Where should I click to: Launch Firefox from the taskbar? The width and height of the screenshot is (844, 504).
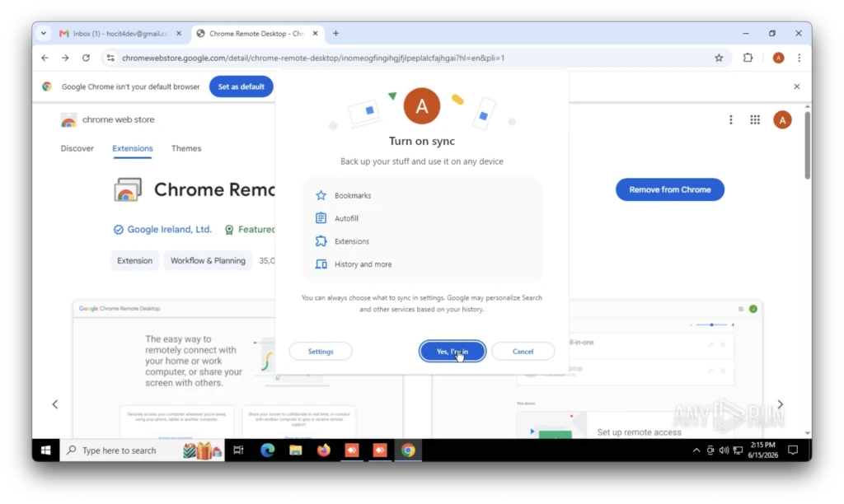[323, 450]
